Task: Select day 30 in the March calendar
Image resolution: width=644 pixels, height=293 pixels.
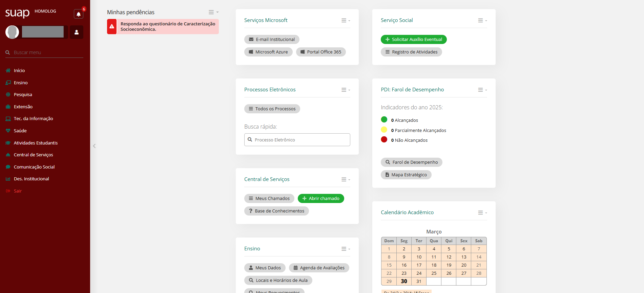Action: click(x=404, y=281)
